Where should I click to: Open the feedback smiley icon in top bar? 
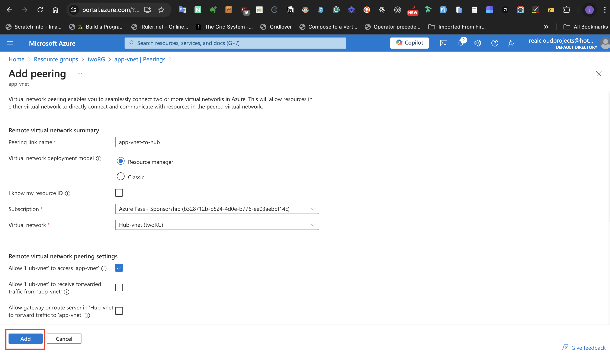pos(512,43)
